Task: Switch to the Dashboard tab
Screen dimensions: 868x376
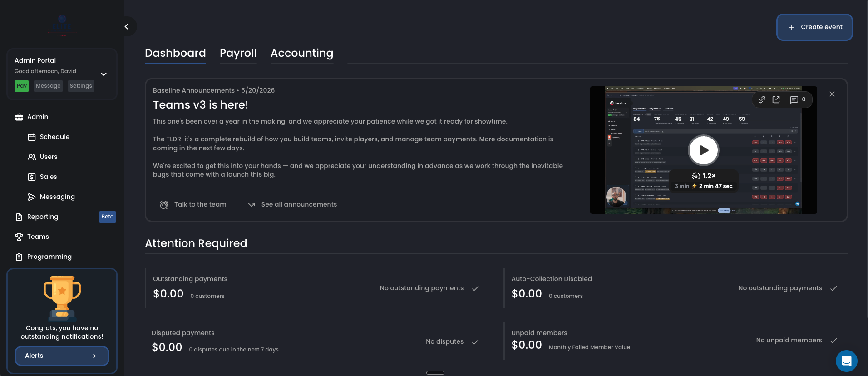Action: pos(175,53)
